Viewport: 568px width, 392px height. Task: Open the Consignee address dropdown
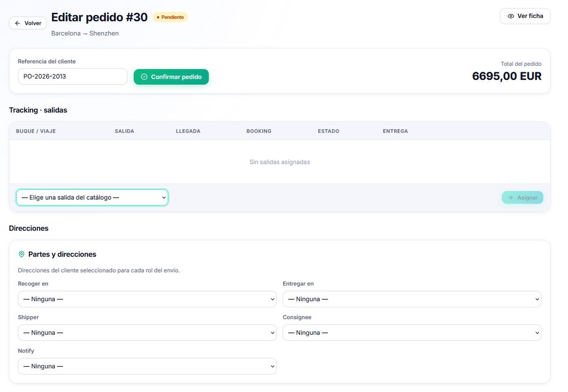click(412, 333)
